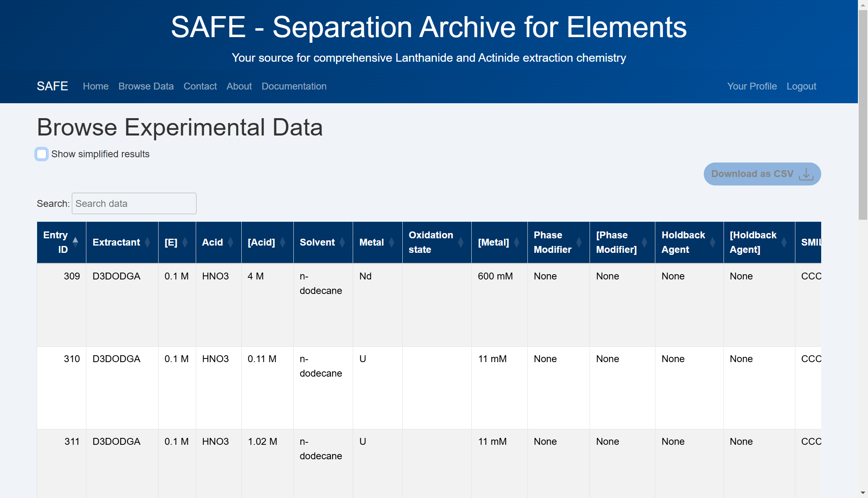Open Your Profile page
Screen dimensions: 868x498
coord(752,86)
